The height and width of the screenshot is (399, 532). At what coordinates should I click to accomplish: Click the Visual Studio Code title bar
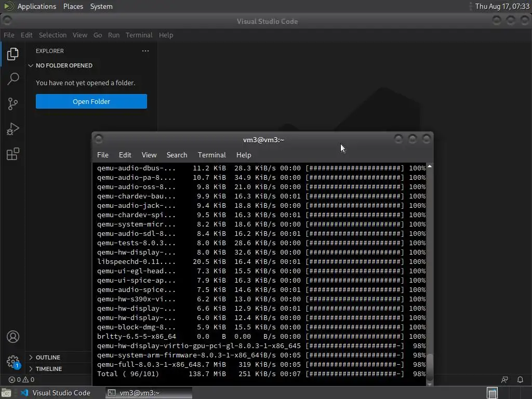(267, 21)
